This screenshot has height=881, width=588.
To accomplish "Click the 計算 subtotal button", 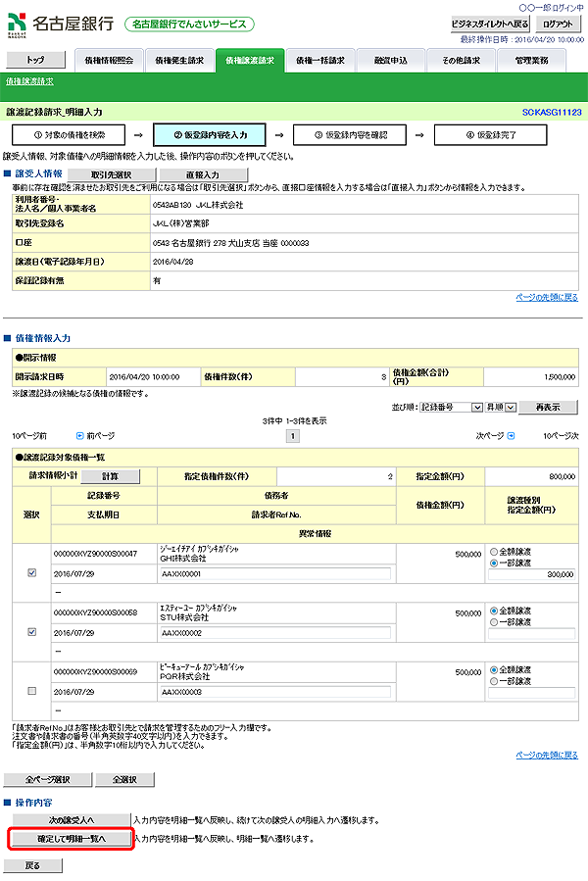I will coord(110,476).
